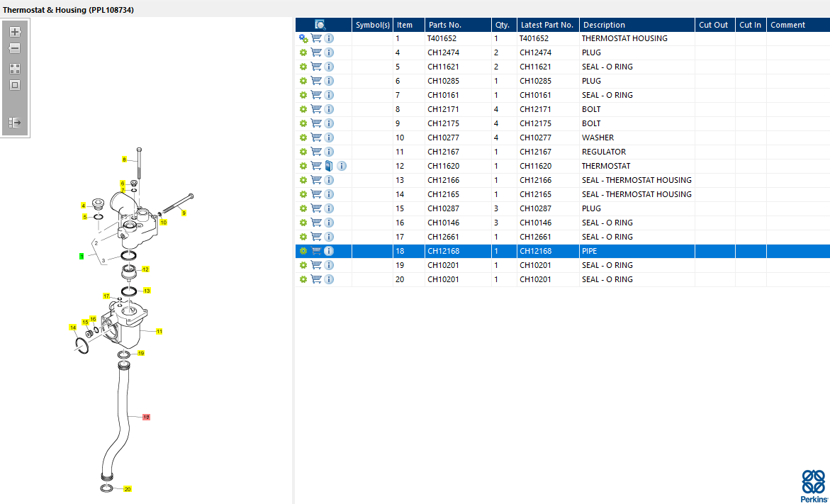Image resolution: width=830 pixels, height=504 pixels.
Task: Add REGULATOR CH12167 to cart
Action: (x=316, y=152)
